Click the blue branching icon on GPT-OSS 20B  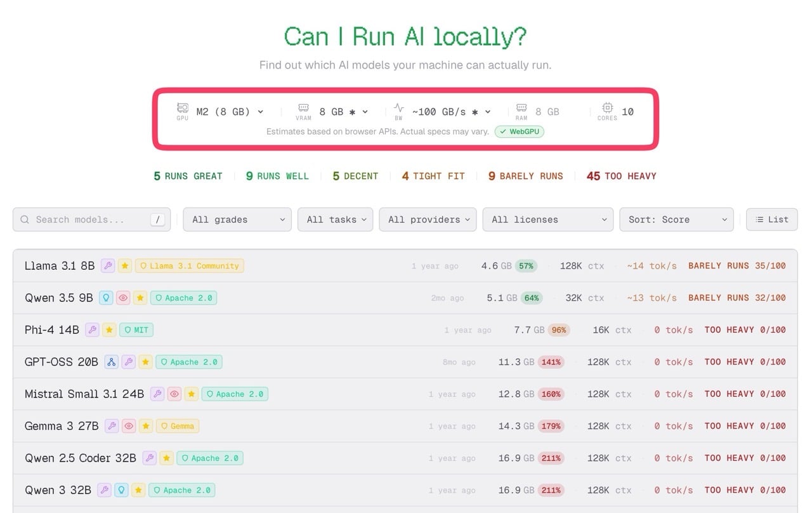(112, 362)
